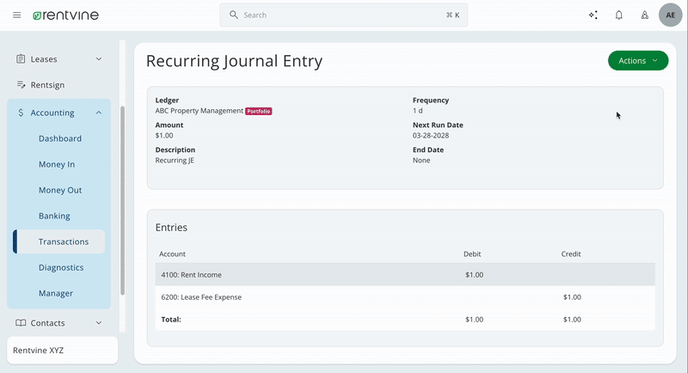Collapse the Accounting section chevron

pos(99,113)
